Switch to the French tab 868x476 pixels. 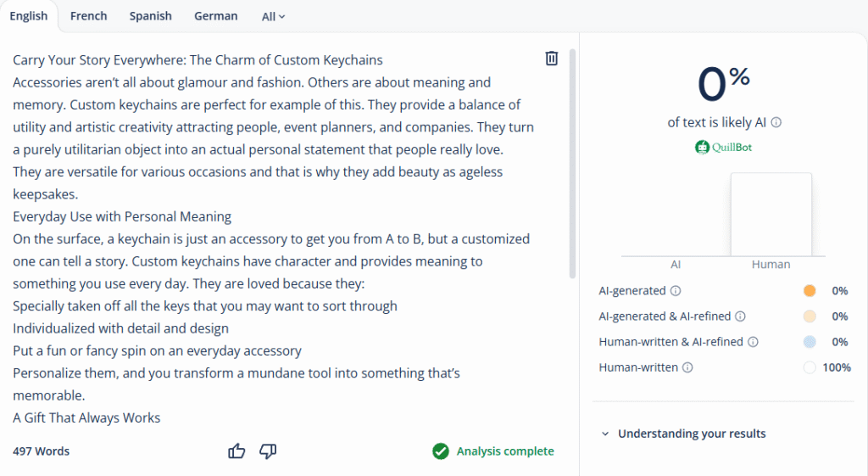tap(88, 16)
